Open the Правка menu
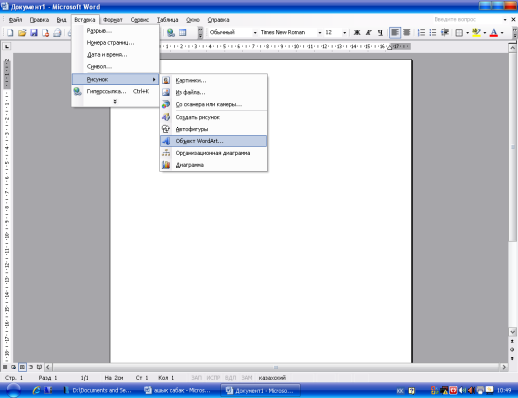 (x=39, y=20)
